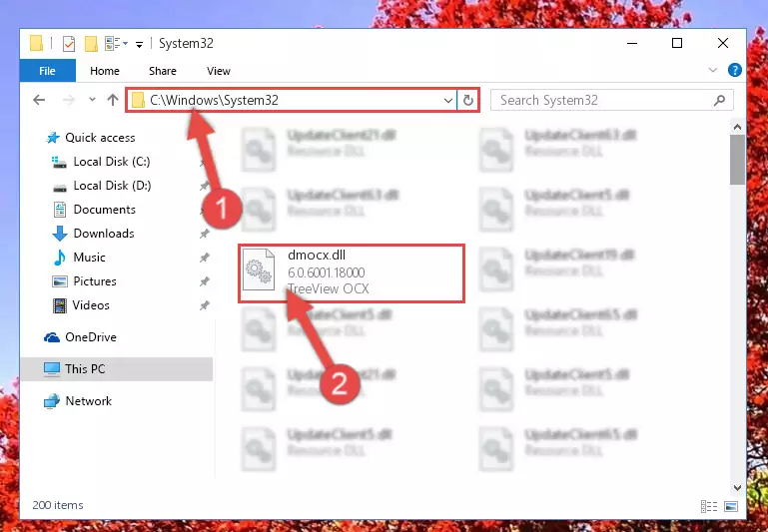Click the Pictures icon in sidebar
The width and height of the screenshot is (768, 532).
pyautogui.click(x=60, y=281)
